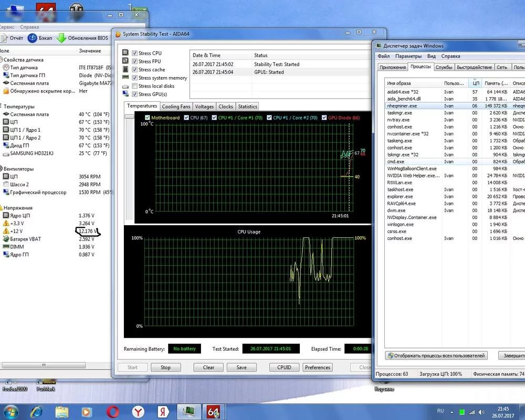
Task: Sort processes by the Имя образа column
Action: (399, 83)
